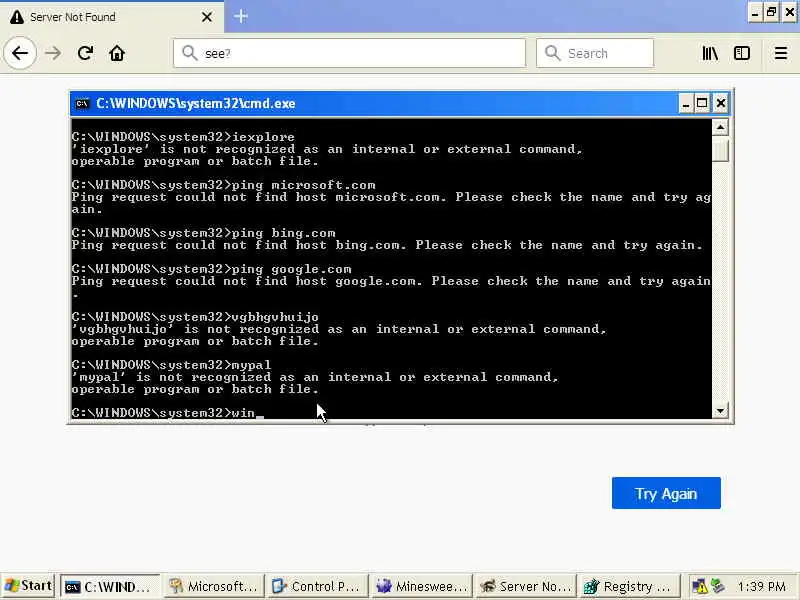
Task: Maximize the cmd.exe window
Action: [x=702, y=104]
